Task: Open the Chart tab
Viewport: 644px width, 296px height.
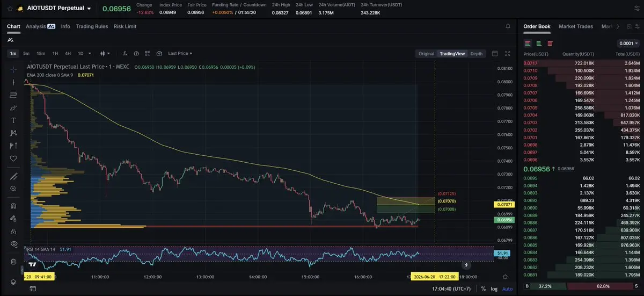Action: pyautogui.click(x=13, y=26)
